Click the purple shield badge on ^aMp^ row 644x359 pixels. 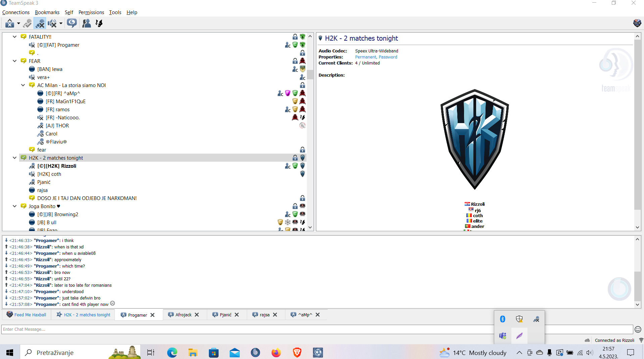(x=287, y=93)
